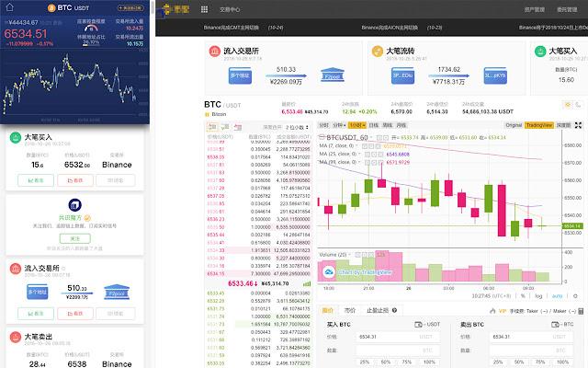Select 月线 chart interval

401,125
